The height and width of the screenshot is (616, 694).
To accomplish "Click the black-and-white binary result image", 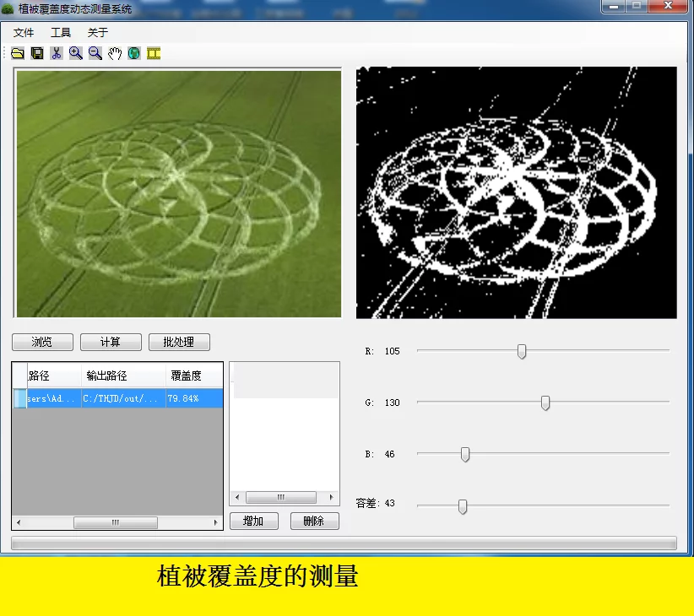I will tap(517, 192).
